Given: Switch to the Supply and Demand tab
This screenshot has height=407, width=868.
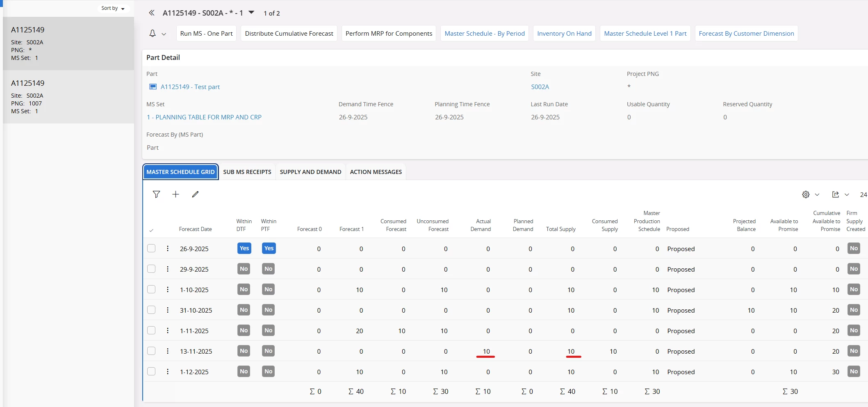Looking at the screenshot, I should tap(310, 172).
